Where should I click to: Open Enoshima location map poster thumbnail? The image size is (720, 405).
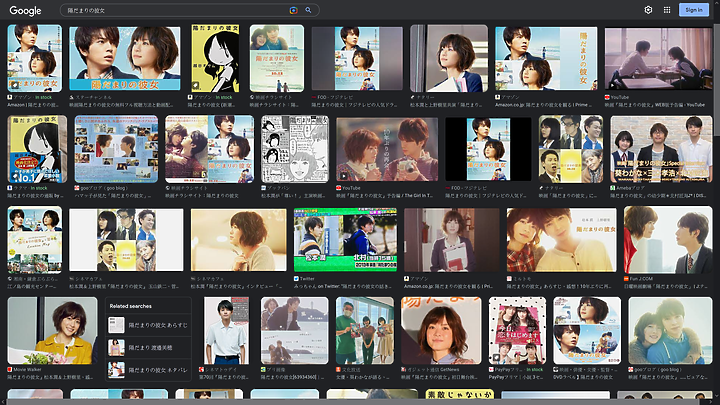[34, 240]
